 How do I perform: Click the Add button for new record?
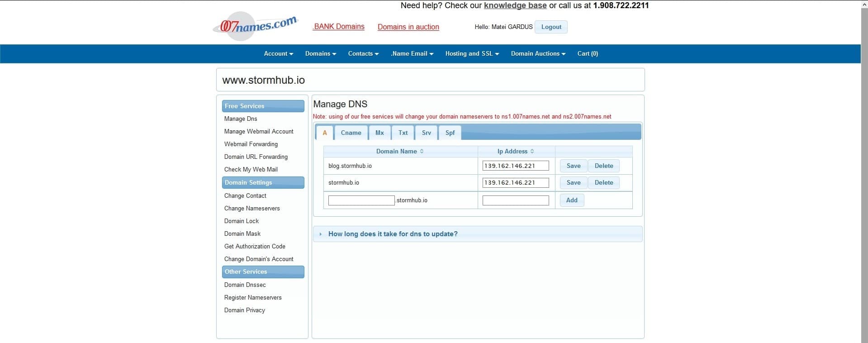pyautogui.click(x=572, y=200)
